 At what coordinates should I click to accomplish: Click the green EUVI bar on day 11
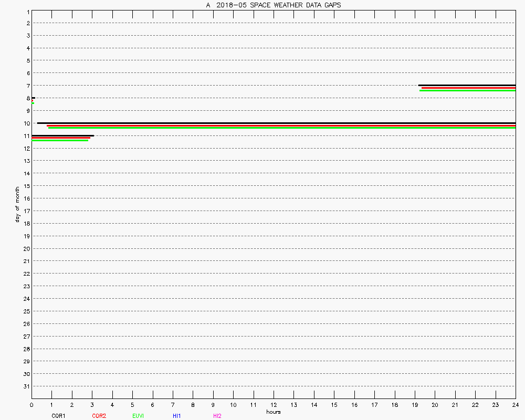tap(60, 140)
